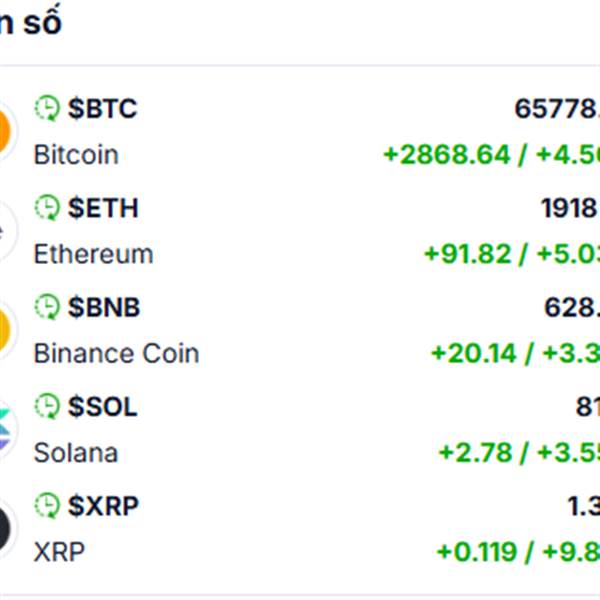Click the orange Bitcoin coin logo
600x600 pixels.
click(4, 131)
